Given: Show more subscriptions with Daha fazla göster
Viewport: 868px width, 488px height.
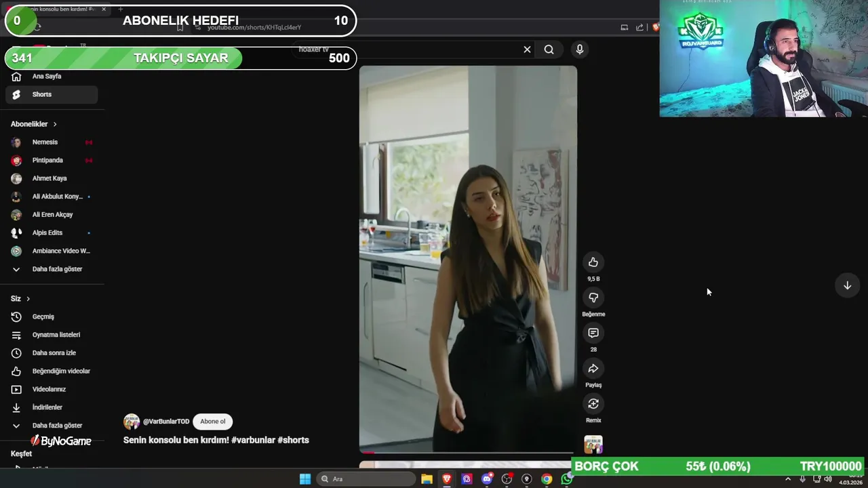Looking at the screenshot, I should [52, 269].
